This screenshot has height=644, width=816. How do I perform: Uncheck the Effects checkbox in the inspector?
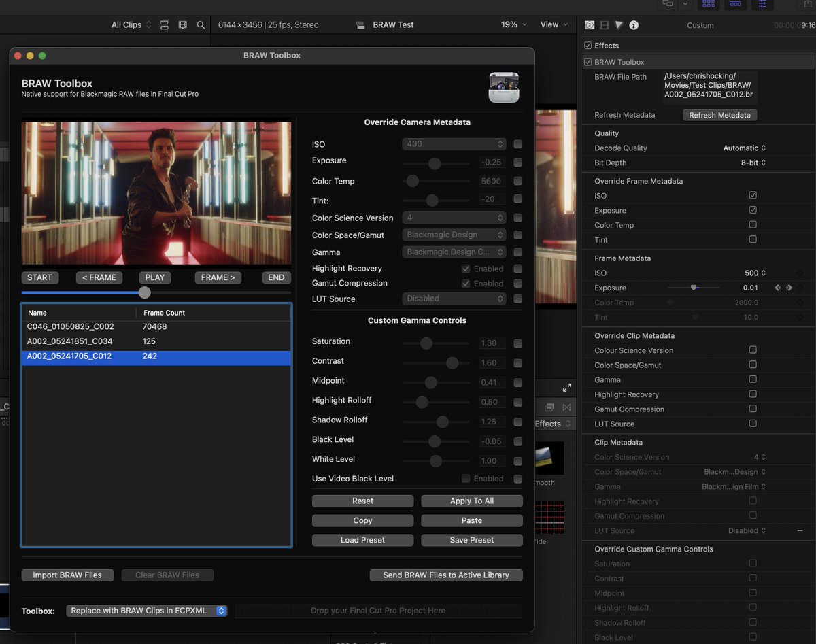click(587, 45)
